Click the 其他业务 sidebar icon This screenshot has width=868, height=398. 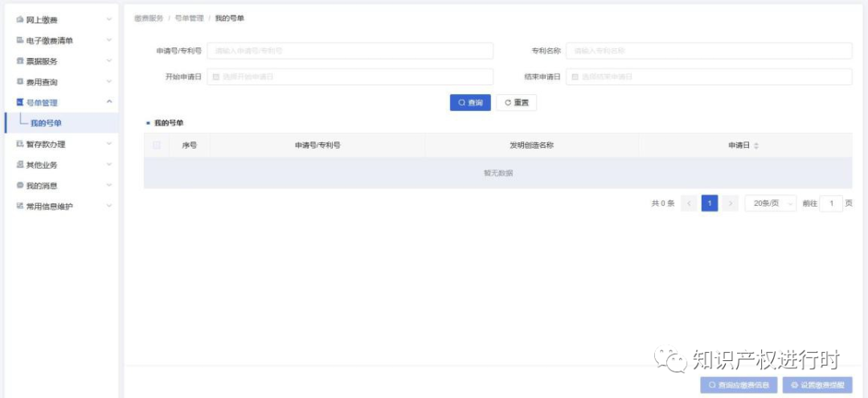[20, 165]
